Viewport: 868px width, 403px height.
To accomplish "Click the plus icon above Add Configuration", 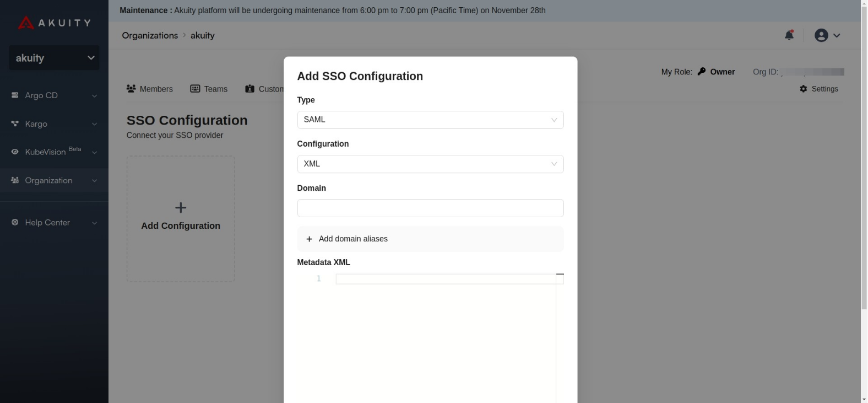I will (x=181, y=207).
